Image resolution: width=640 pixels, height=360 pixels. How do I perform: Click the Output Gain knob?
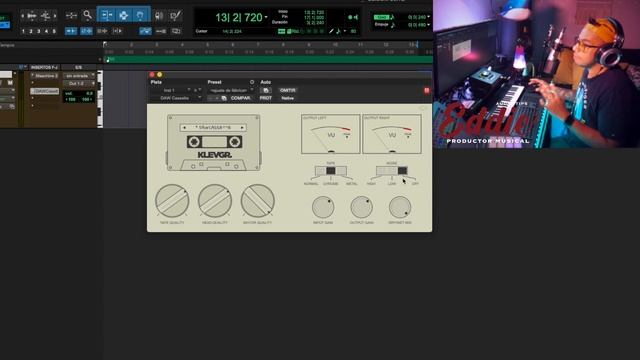(362, 207)
